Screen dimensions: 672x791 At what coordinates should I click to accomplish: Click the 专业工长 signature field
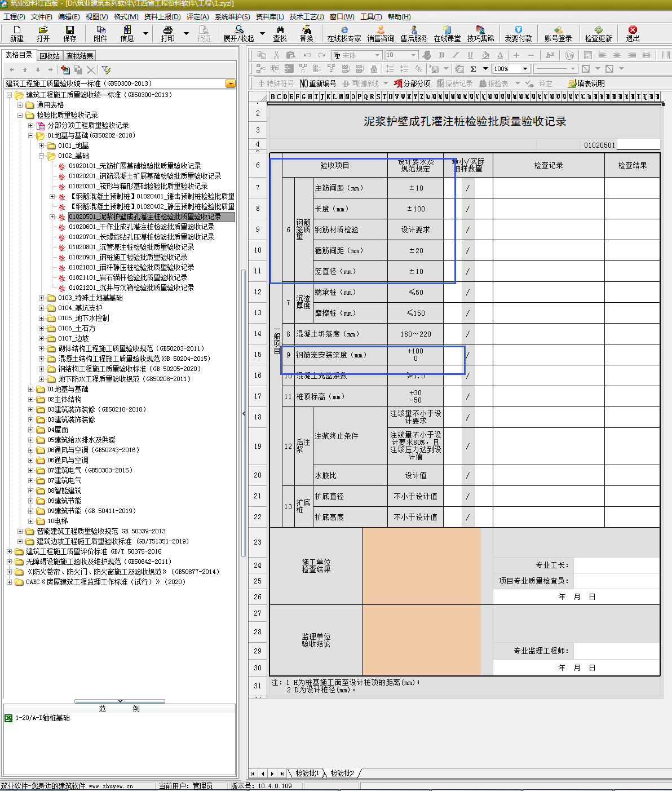click(x=617, y=565)
